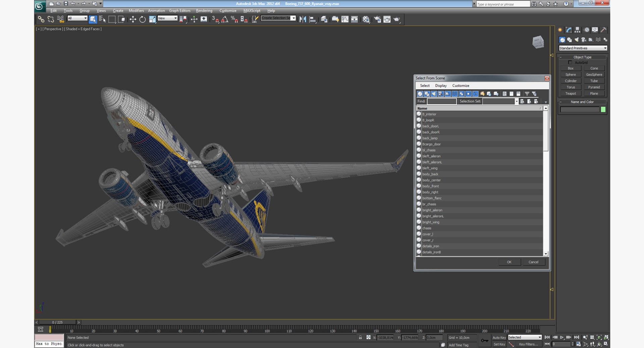Click the Unlink Selection tool
This screenshot has height=348, width=644.
pos(51,19)
